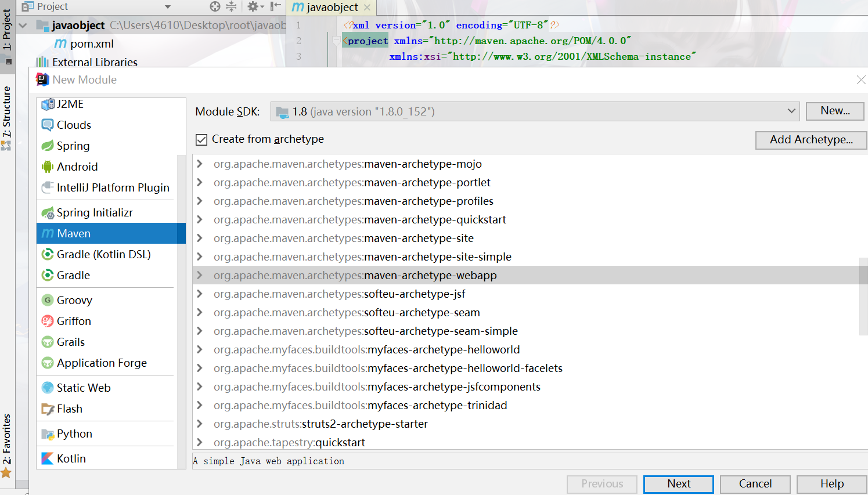Click the Spring Initializr icon
This screenshot has height=495, width=868.
48,213
